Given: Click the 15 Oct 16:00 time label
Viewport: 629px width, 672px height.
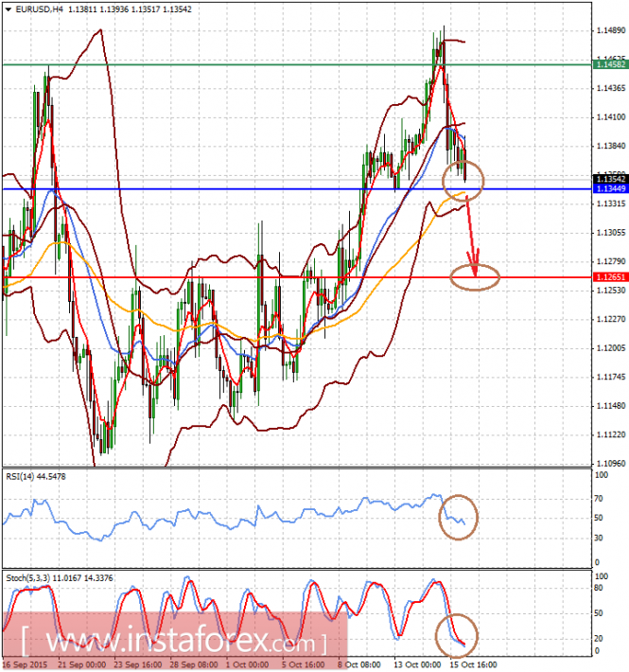Looking at the screenshot, I should click(473, 664).
